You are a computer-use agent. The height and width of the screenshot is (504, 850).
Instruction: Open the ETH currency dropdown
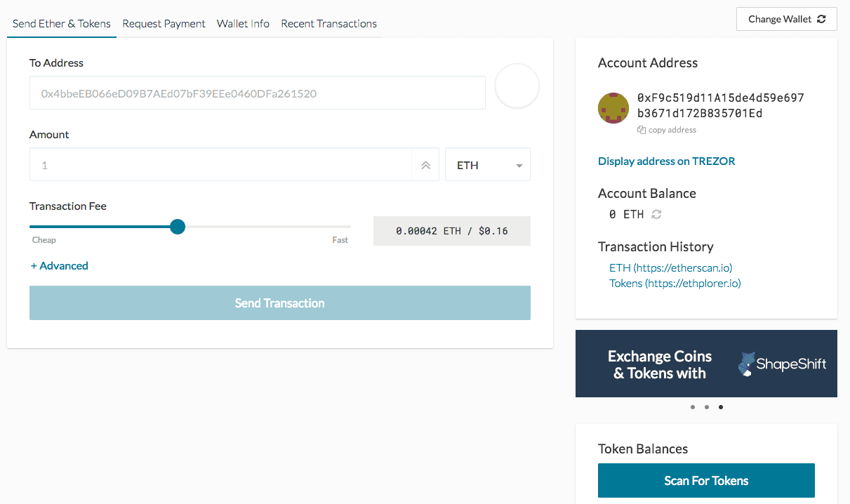(488, 165)
